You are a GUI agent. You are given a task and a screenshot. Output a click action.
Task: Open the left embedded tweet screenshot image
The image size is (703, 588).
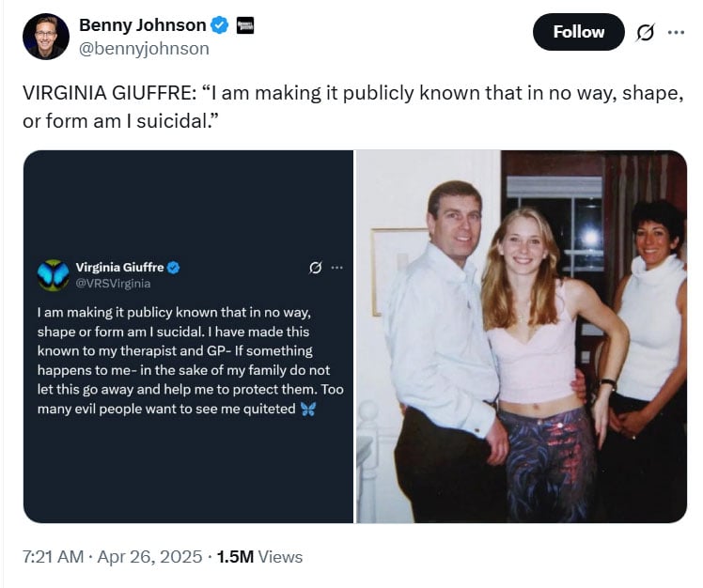tap(188, 336)
